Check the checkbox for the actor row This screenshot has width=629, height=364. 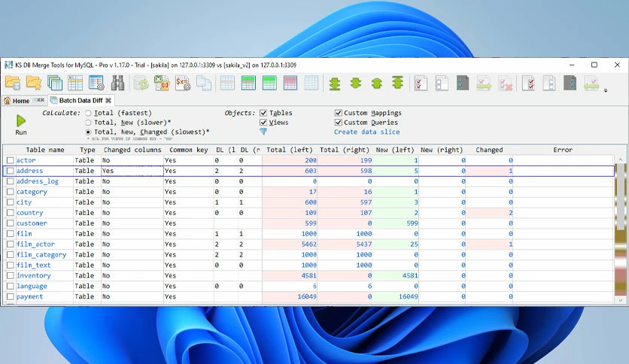click(10, 160)
